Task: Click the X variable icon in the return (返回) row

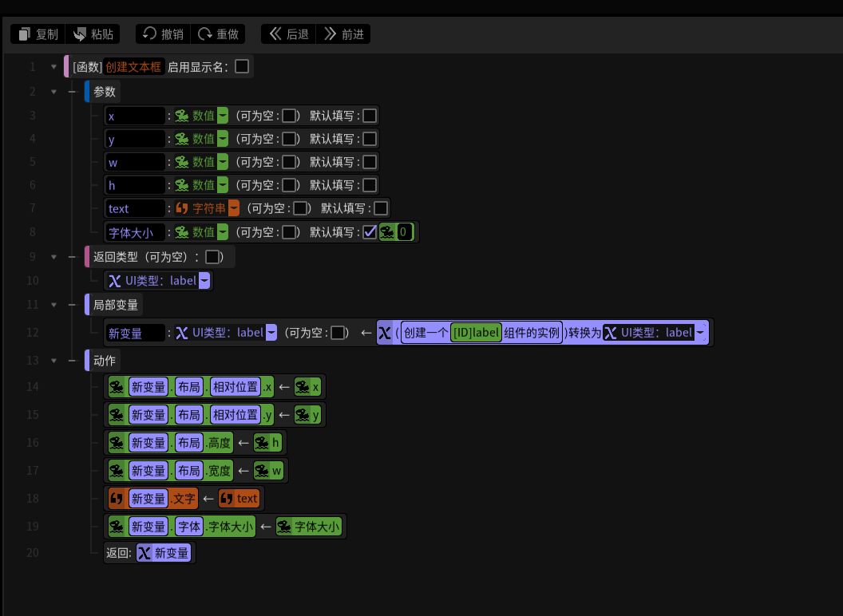Action: coord(144,553)
